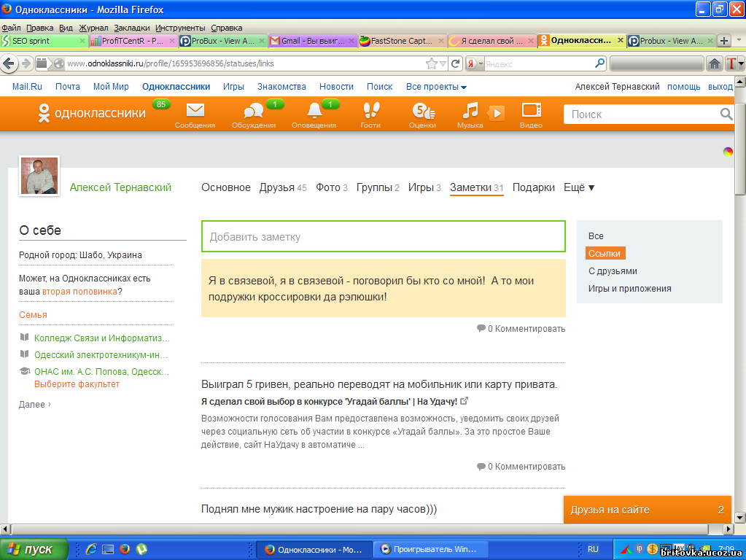Click the выход logout link
Image resolution: width=746 pixels, height=560 pixels.
pos(720,87)
